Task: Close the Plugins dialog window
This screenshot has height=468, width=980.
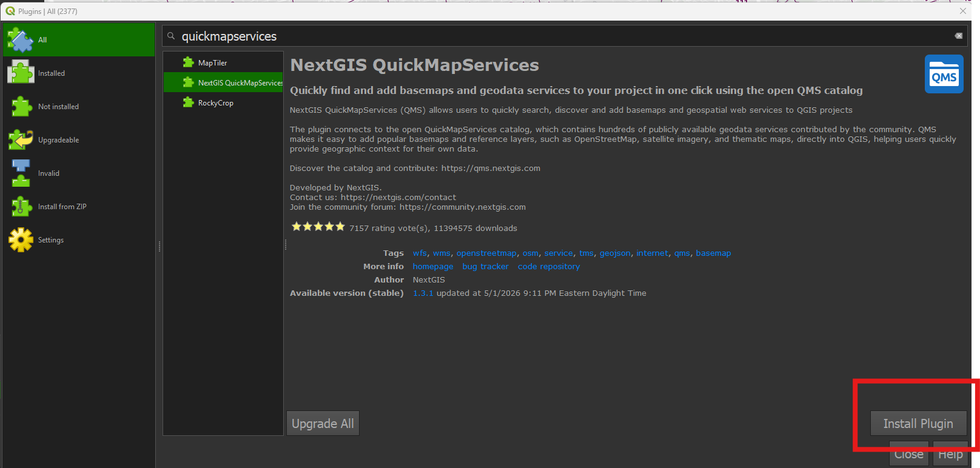Action: pyautogui.click(x=962, y=11)
